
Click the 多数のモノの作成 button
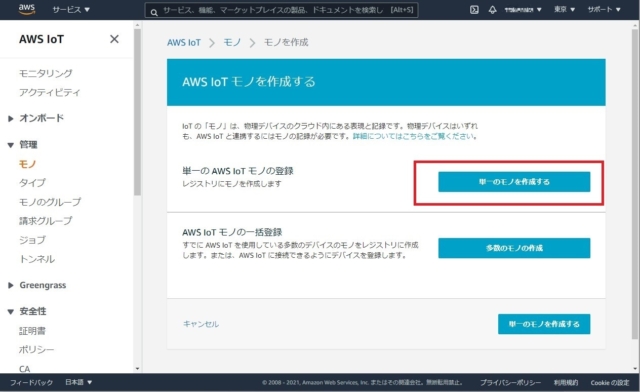[514, 248]
